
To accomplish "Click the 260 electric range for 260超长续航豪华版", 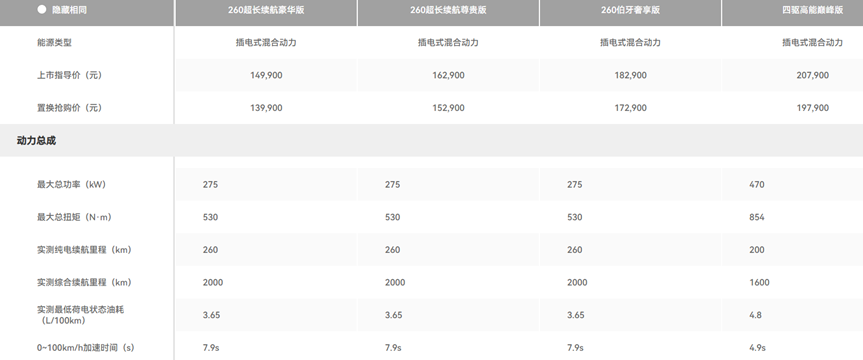I will [210, 249].
